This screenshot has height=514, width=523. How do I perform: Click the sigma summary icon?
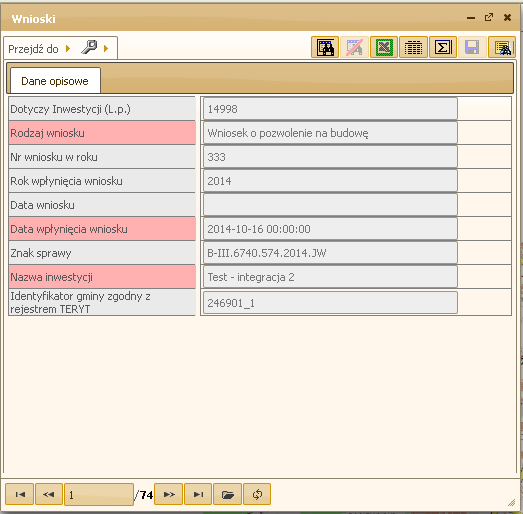pos(443,47)
